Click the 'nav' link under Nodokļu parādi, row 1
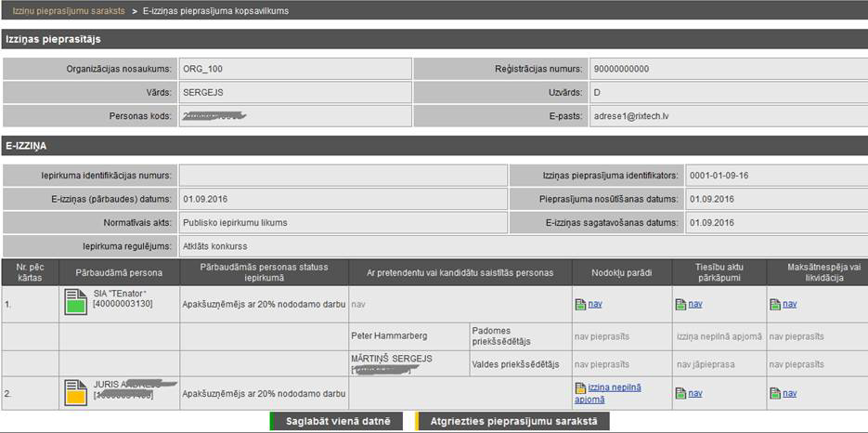868x433 pixels. tap(595, 304)
